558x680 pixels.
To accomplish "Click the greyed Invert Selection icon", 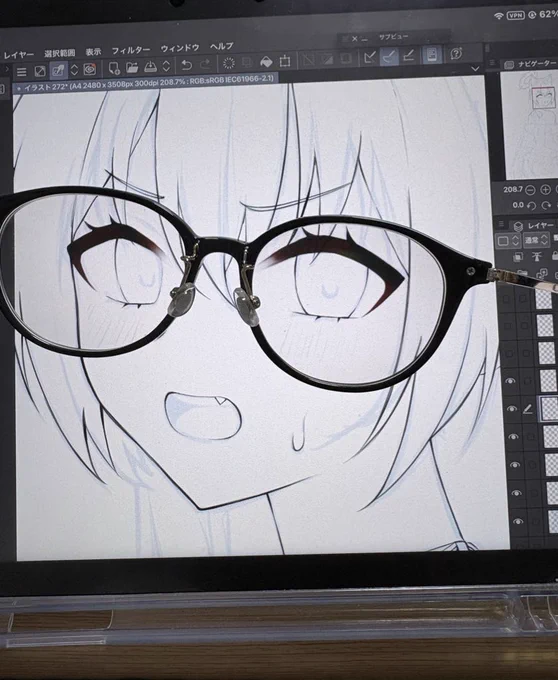I will click(327, 59).
